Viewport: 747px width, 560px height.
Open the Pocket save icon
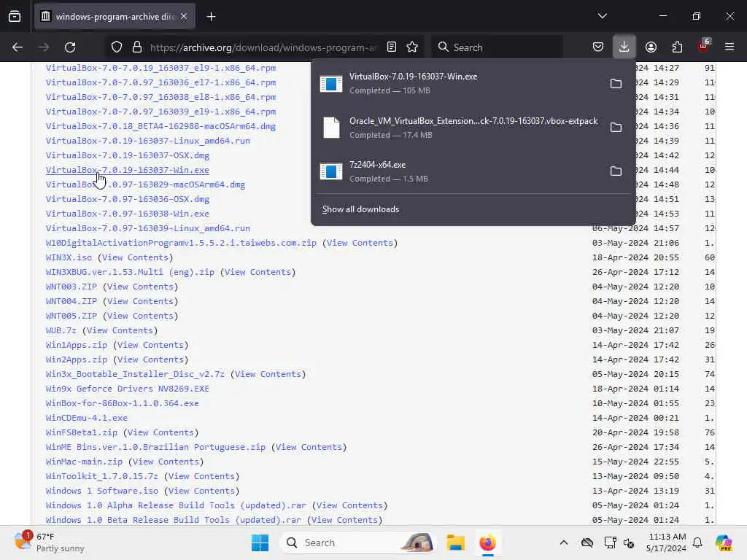point(598,47)
